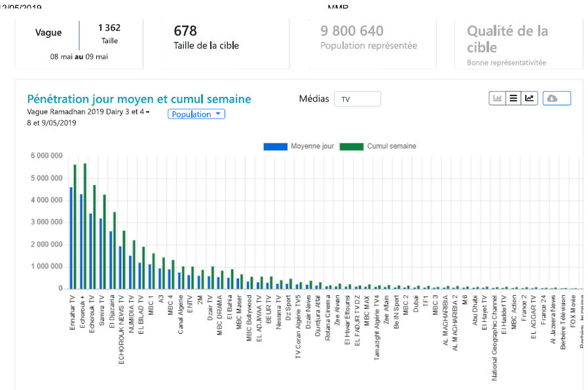
Task: Switch to bar chart view icon
Action: coord(498,98)
